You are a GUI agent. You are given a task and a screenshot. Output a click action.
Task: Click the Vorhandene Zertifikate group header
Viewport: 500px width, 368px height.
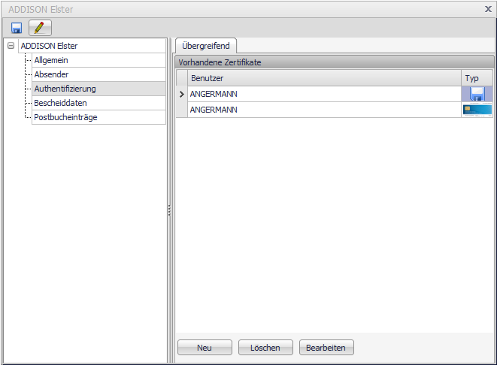tap(334, 62)
